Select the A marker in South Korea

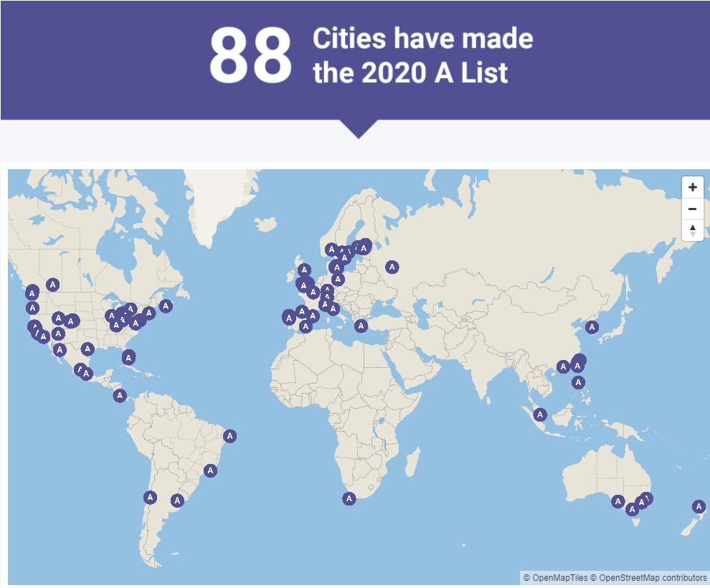click(592, 327)
